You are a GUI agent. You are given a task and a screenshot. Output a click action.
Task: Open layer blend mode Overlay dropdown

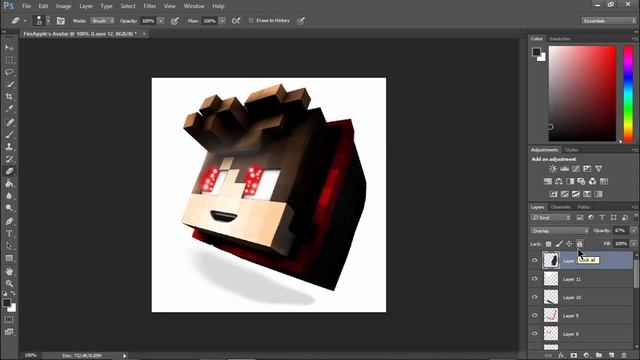click(559, 231)
